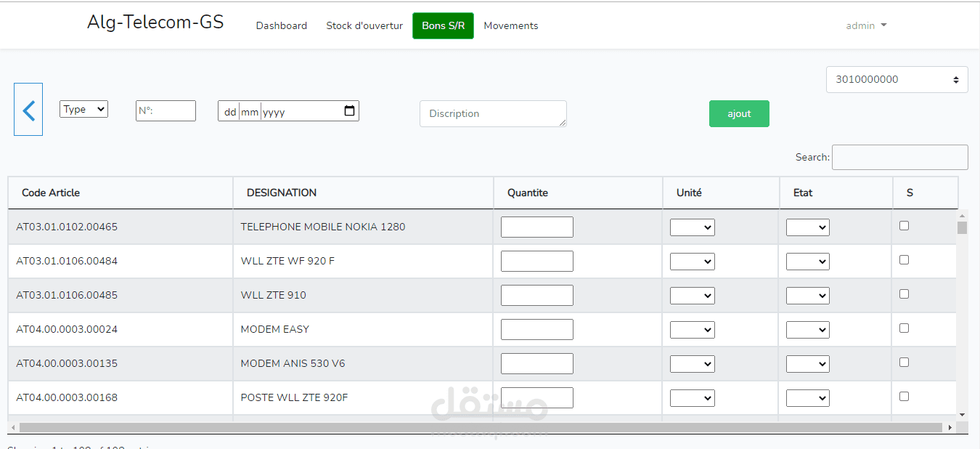This screenshot has height=449, width=980.
Task: Click Quantite input for WLL ZTE WF 920 F
Action: [x=537, y=261]
